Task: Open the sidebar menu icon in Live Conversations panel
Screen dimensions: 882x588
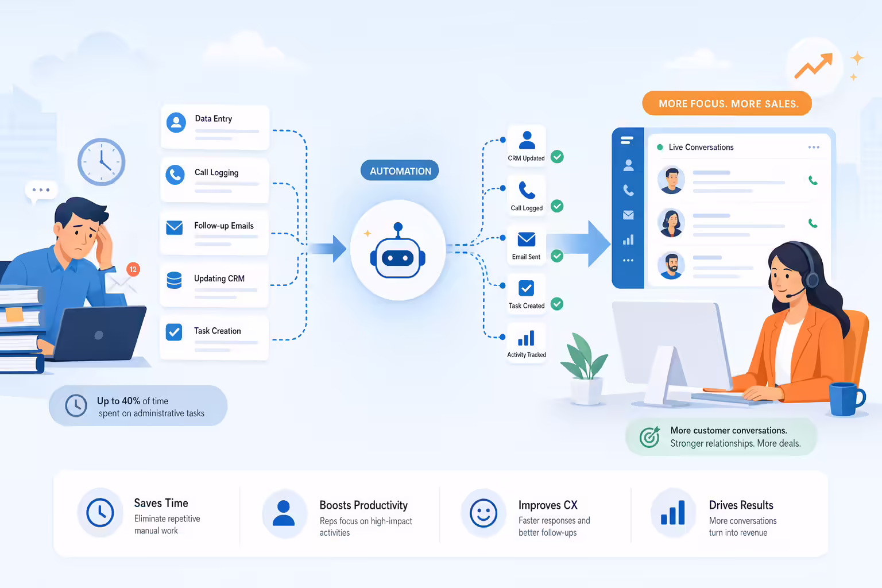Action: tap(627, 140)
